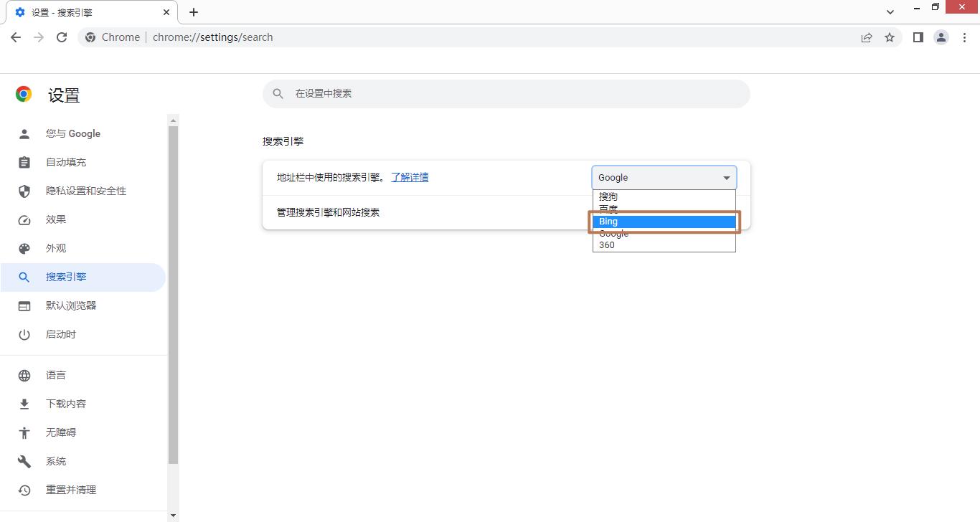Open a new tab with plus button
Screen dimensions: 980x522
click(x=194, y=12)
